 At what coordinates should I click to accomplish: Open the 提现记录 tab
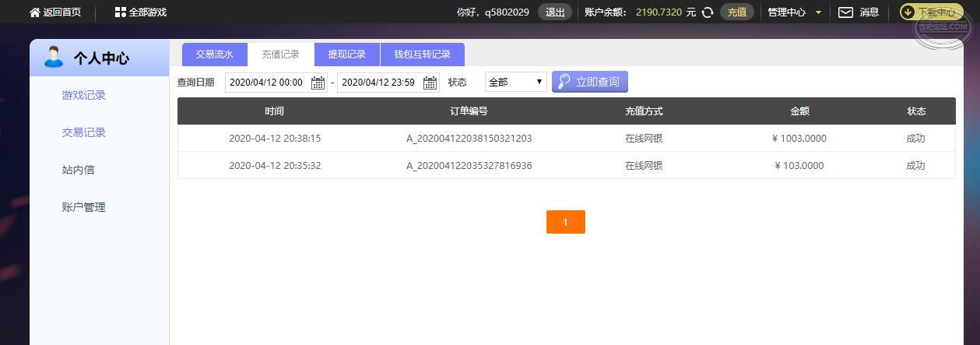point(347,55)
